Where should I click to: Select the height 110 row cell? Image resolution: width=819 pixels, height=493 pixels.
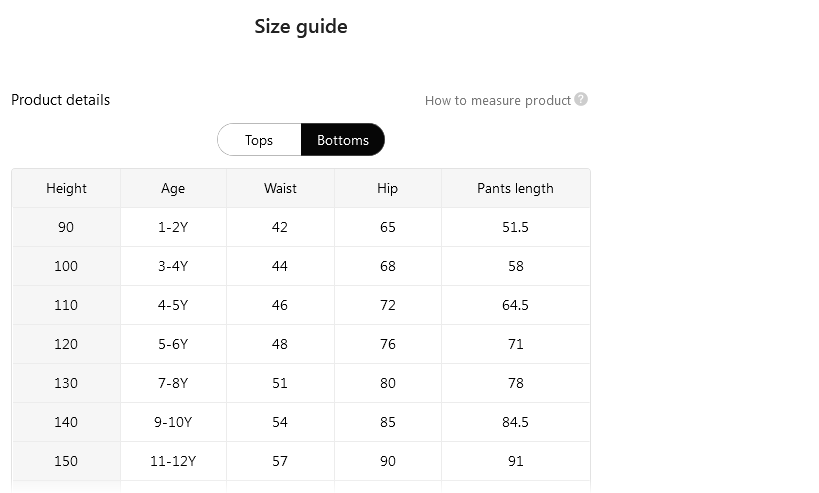66,305
